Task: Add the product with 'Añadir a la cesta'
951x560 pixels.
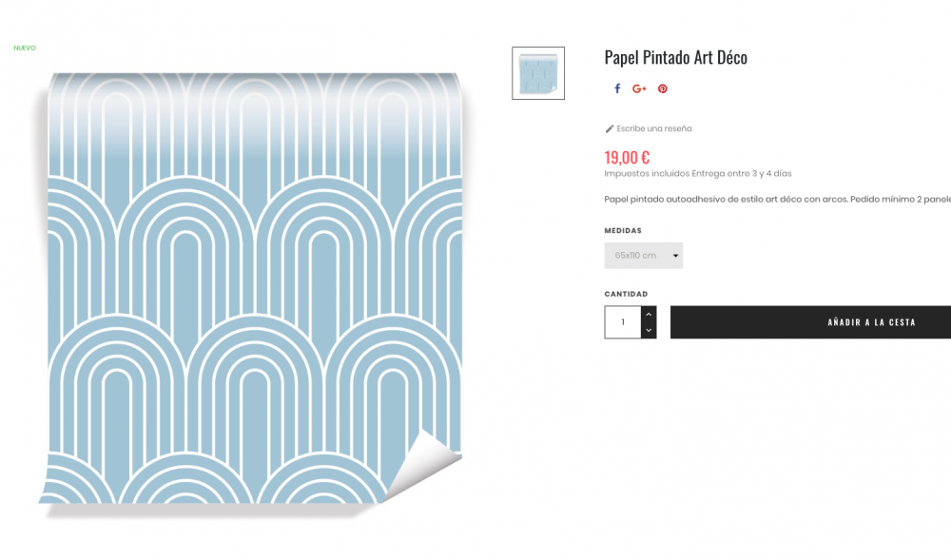Action: pos(810,322)
